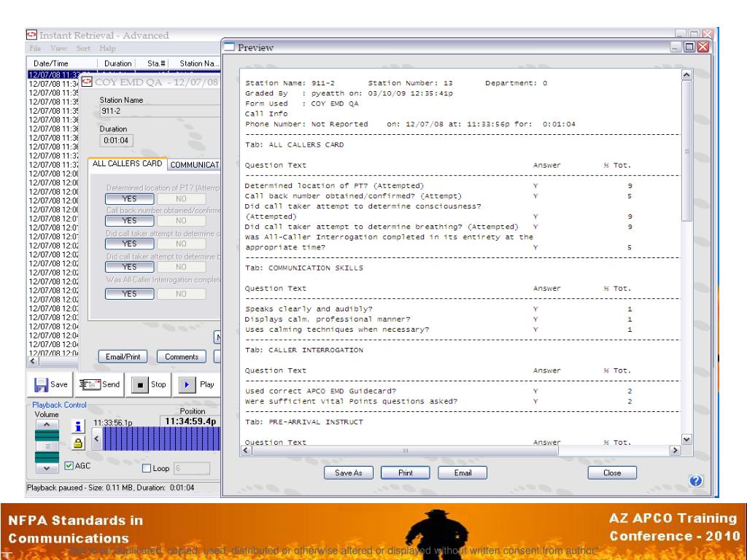Open the blue help question mark icon
The width and height of the screenshot is (747, 560).
[x=695, y=481]
